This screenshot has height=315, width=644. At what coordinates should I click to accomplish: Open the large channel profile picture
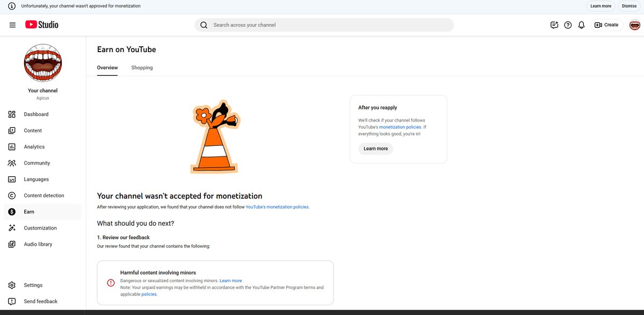tap(43, 63)
